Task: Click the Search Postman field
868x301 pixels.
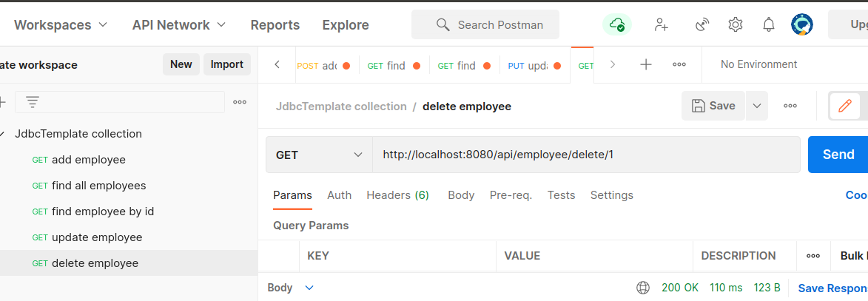Action: 485,25
